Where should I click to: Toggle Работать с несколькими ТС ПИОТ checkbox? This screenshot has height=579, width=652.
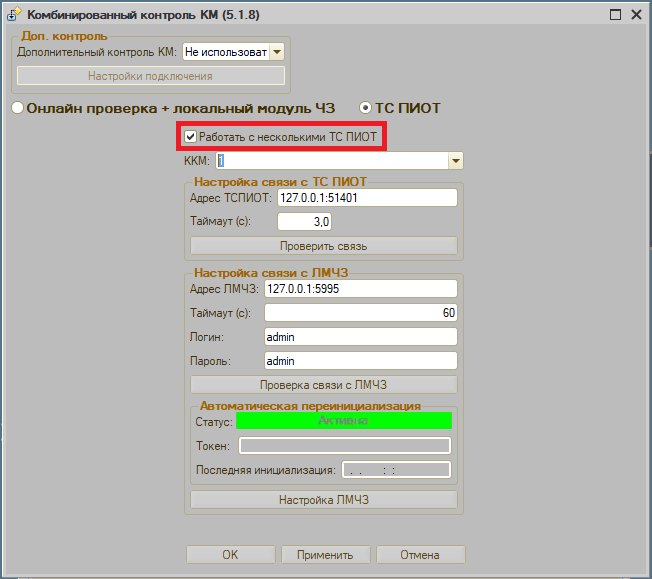point(190,136)
